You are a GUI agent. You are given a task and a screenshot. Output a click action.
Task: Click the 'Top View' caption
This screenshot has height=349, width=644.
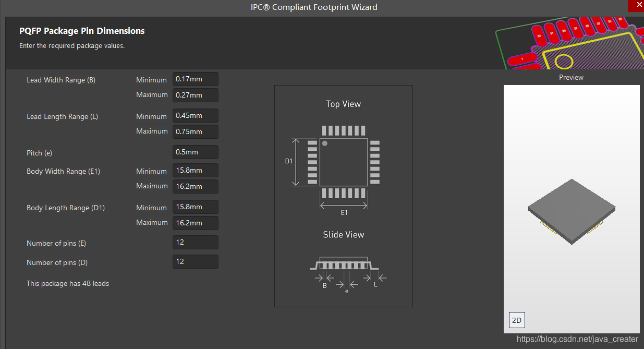[343, 104]
